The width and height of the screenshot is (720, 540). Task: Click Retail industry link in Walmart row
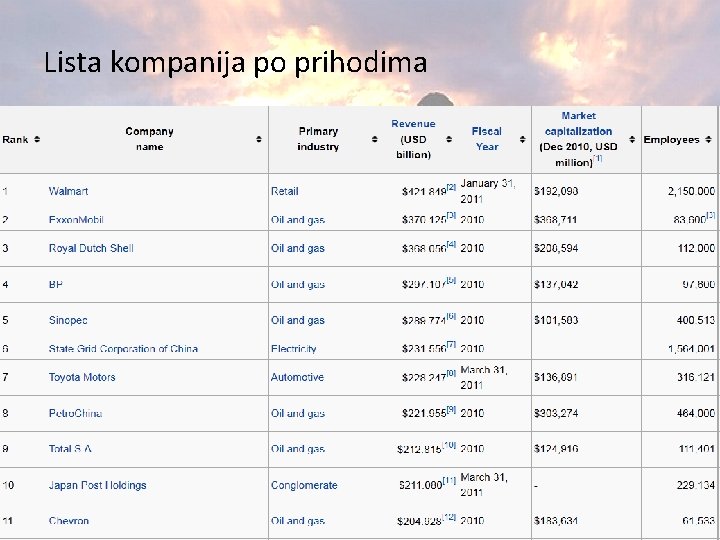point(284,191)
